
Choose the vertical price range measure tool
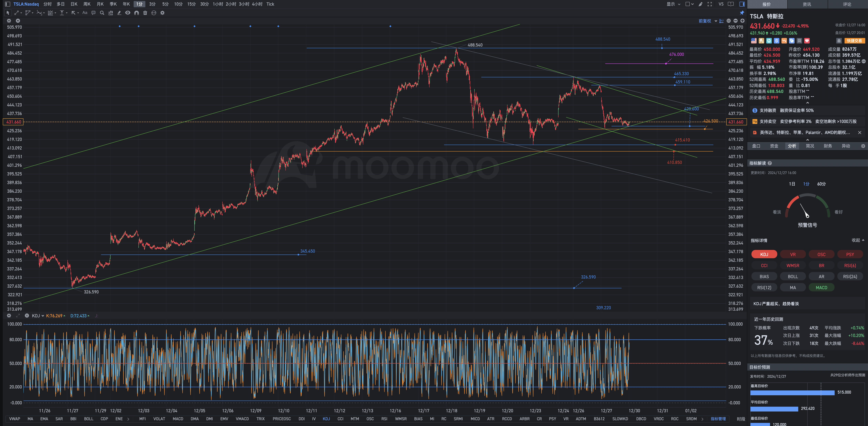tap(62, 13)
